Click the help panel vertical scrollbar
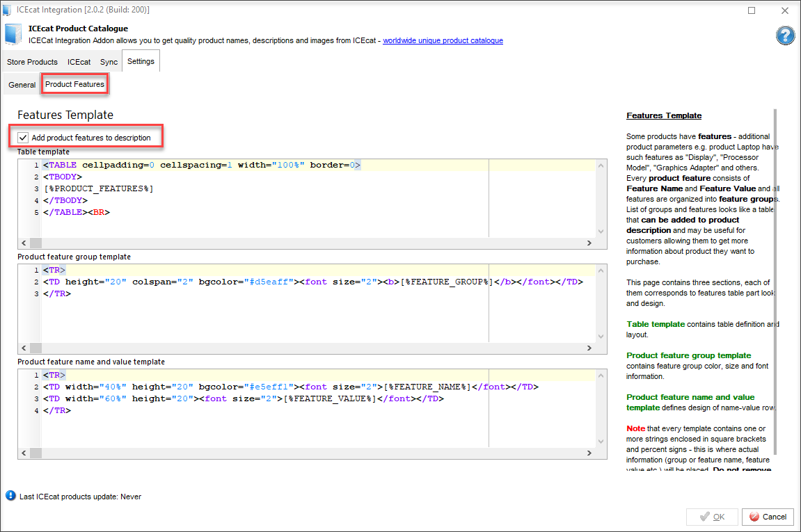Image resolution: width=801 pixels, height=532 pixels. 775,282
